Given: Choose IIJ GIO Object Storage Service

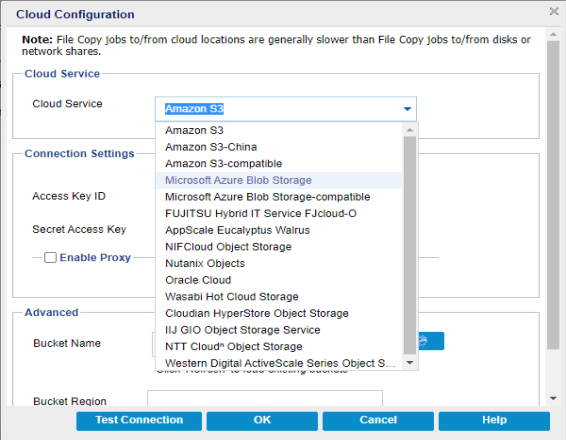Looking at the screenshot, I should (279, 330).
